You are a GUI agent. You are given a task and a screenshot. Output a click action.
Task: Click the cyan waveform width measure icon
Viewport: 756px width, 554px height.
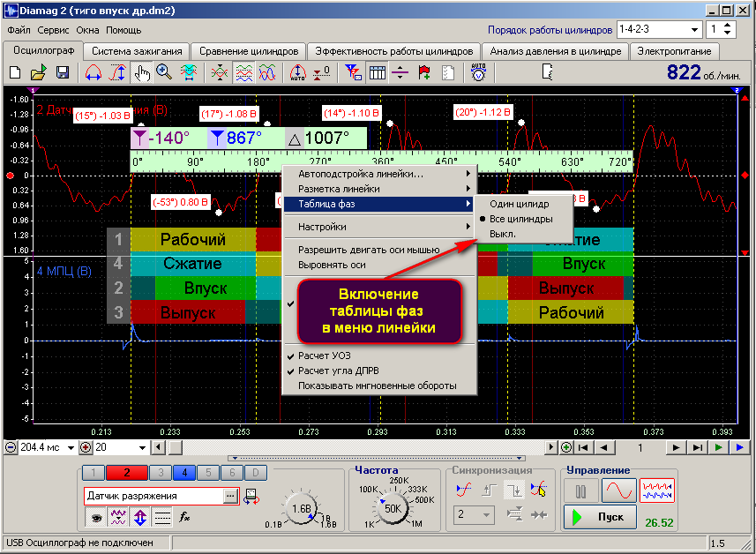189,73
